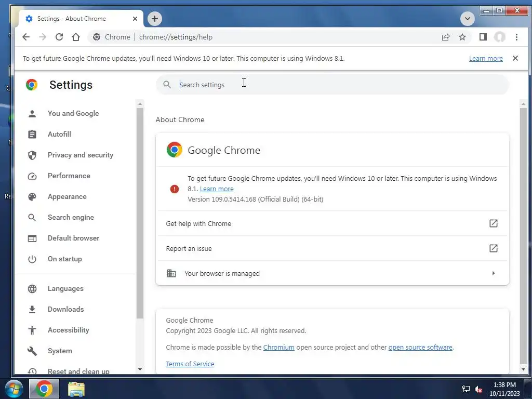Click the Chrome logo beside the Settings title

[32, 85]
